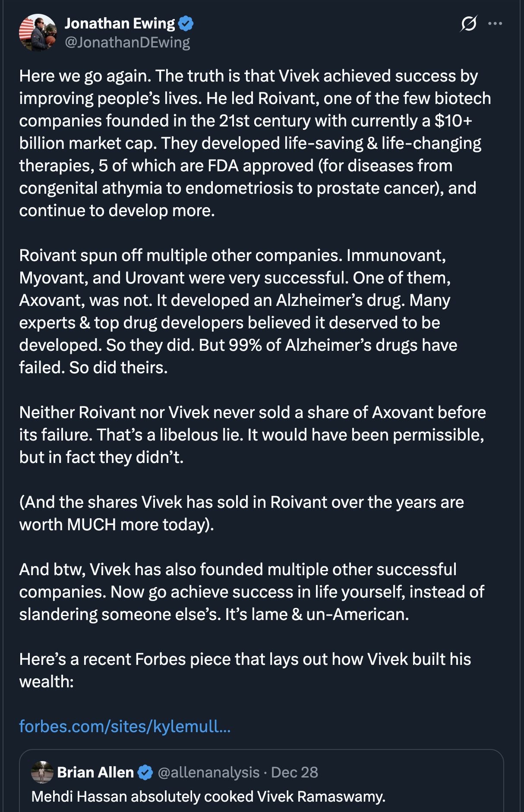Open the Grok explain-post icon
Image resolution: width=524 pixels, height=812 pixels.
point(468,23)
